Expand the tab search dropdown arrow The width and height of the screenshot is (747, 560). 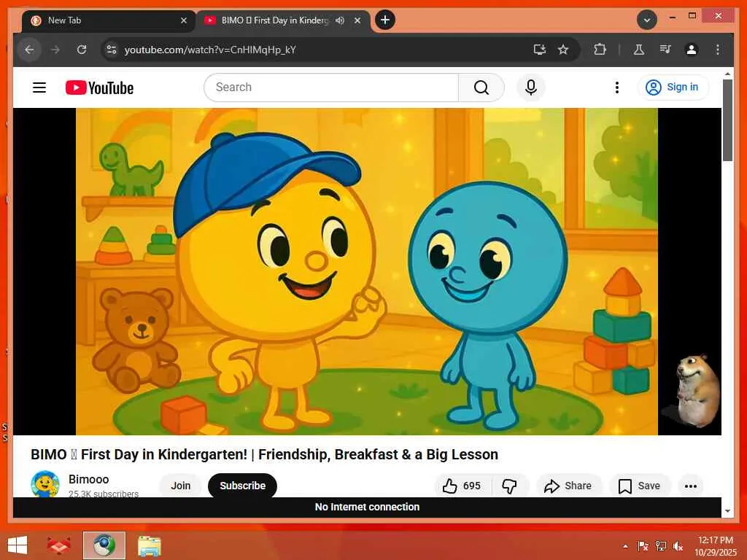pyautogui.click(x=646, y=20)
